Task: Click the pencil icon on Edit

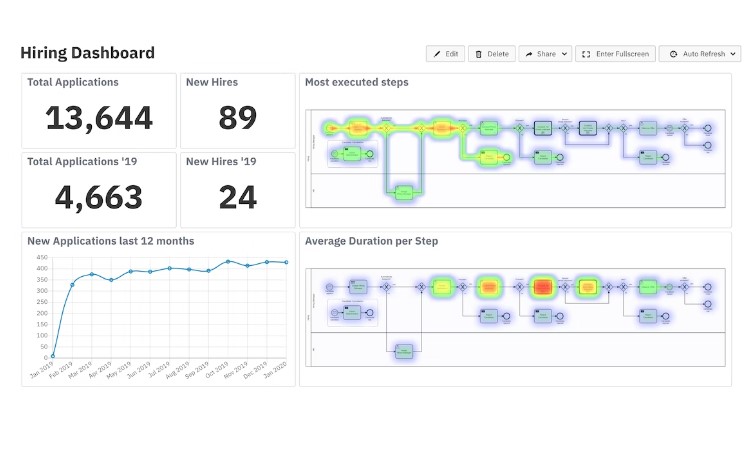Action: click(x=437, y=54)
